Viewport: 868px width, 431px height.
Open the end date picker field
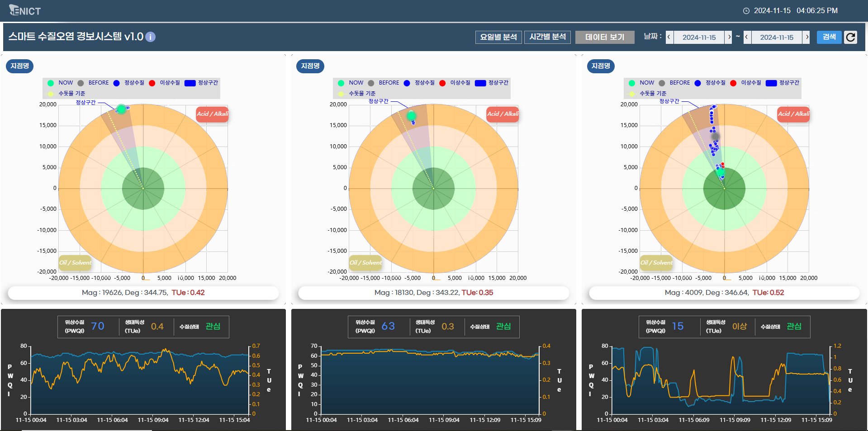point(776,37)
